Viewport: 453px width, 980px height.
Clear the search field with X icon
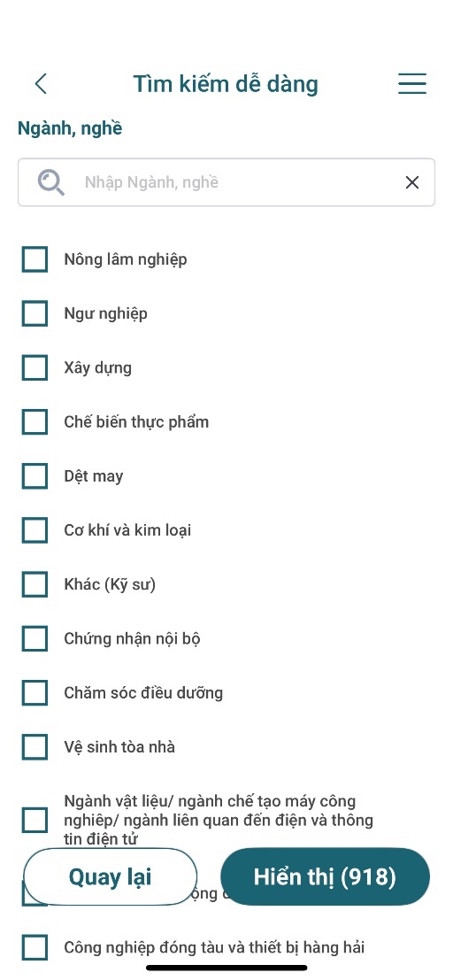(x=412, y=182)
